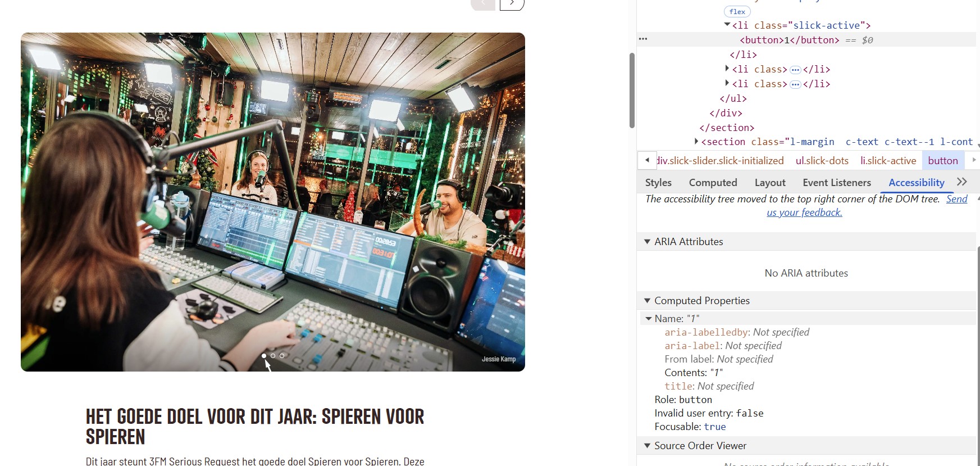
Task: Select ul.slick-dots in the breadcrumb
Action: 822,161
